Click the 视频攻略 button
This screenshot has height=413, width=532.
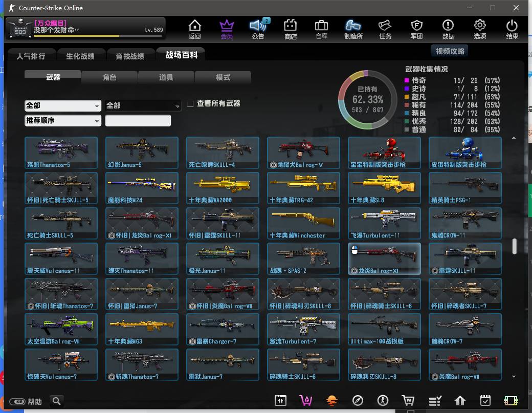click(x=450, y=51)
